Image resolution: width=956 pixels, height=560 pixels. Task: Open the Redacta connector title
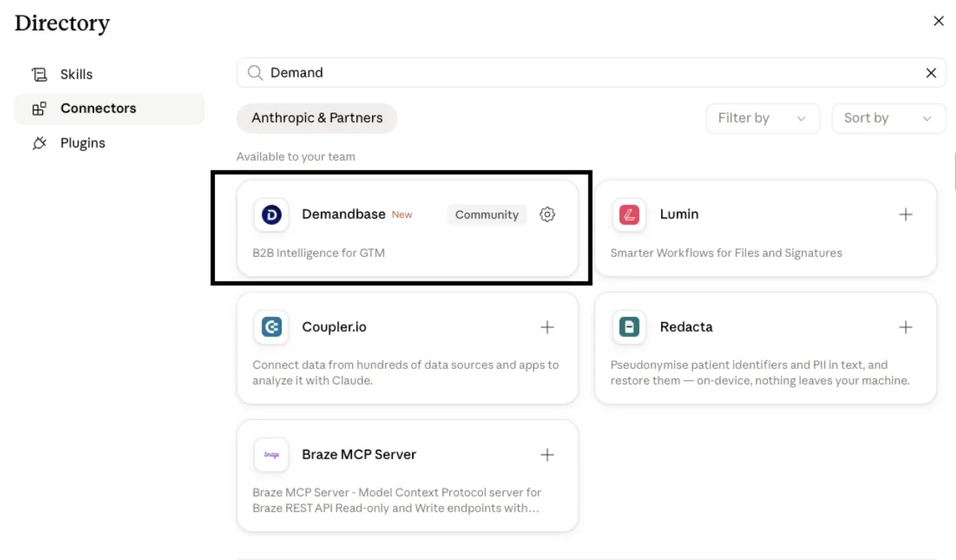686,327
